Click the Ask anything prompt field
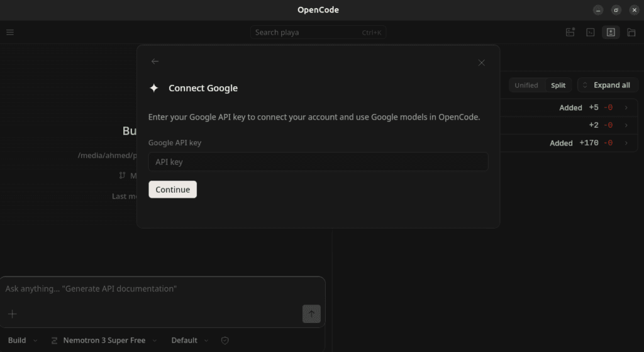 pyautogui.click(x=162, y=288)
